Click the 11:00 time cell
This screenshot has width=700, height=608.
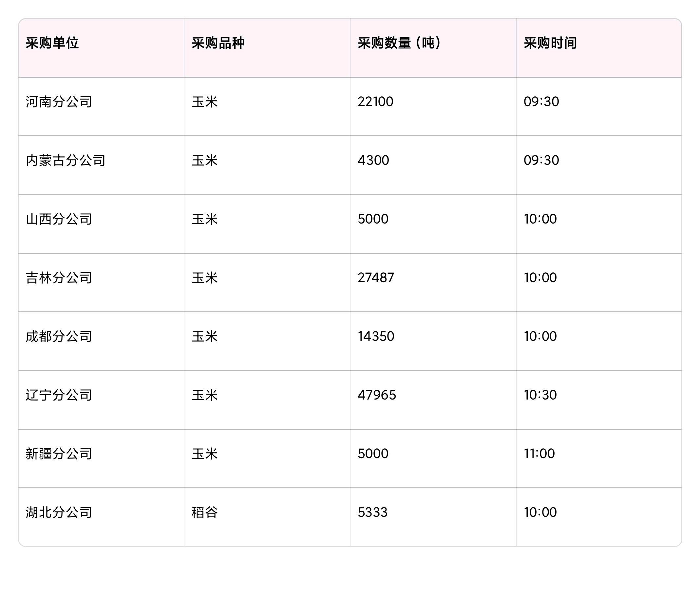[x=539, y=454]
